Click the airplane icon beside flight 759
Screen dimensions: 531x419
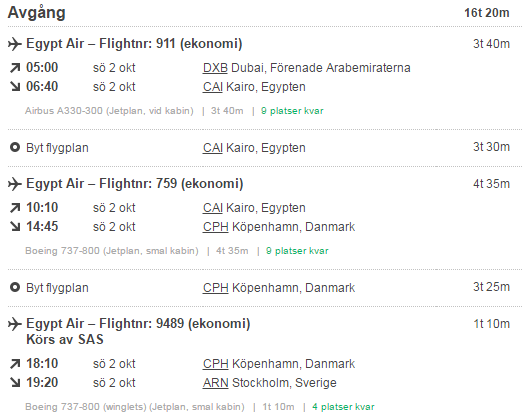pos(15,184)
